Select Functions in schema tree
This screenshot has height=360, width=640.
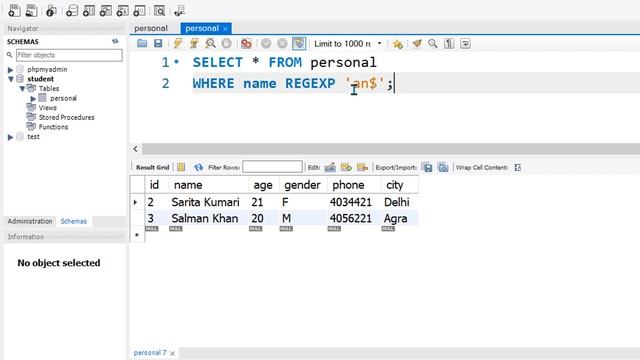[53, 127]
